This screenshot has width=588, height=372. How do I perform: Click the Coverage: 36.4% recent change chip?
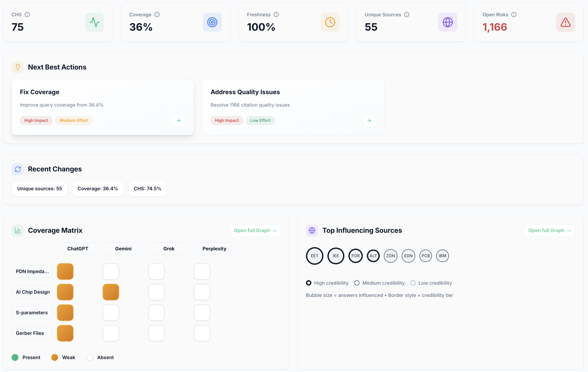point(98,189)
